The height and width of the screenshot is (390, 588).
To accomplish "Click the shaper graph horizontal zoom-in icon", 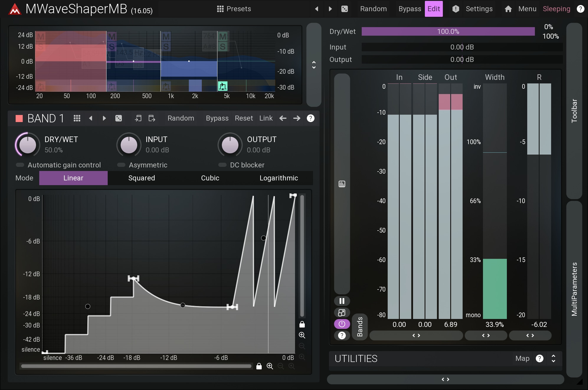I will tap(270, 366).
